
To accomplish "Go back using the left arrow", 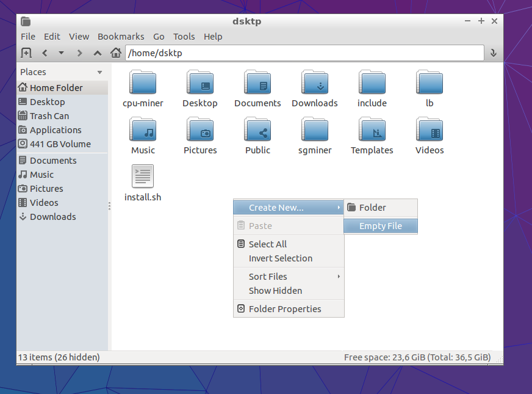I will point(45,53).
